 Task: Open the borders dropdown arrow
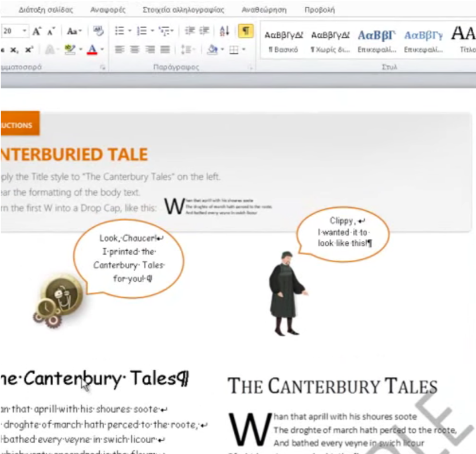pos(243,49)
